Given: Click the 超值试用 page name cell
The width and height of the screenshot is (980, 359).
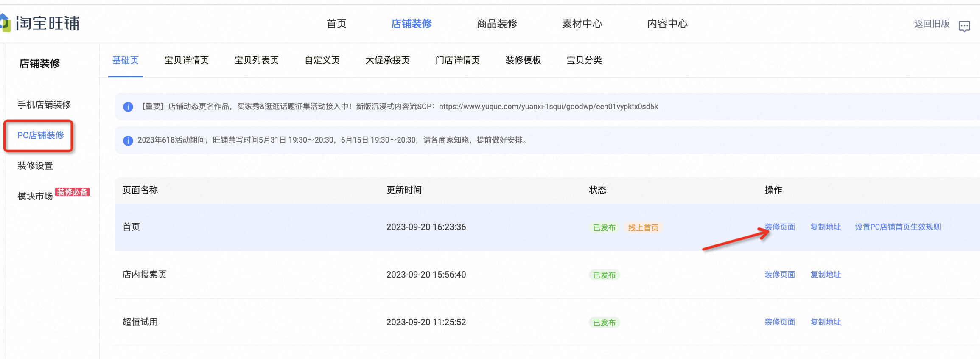Looking at the screenshot, I should 140,322.
